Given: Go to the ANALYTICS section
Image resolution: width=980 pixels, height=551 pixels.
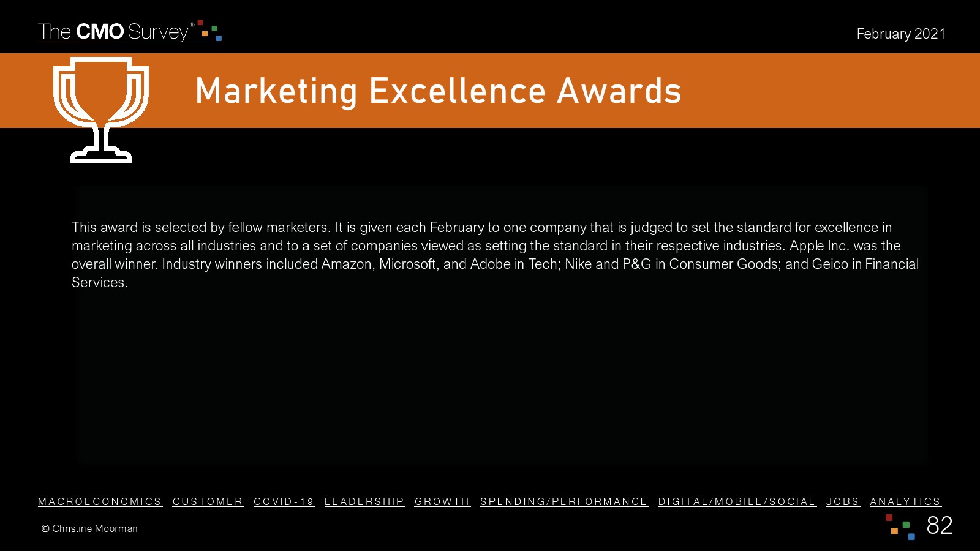Looking at the screenshot, I should [905, 501].
